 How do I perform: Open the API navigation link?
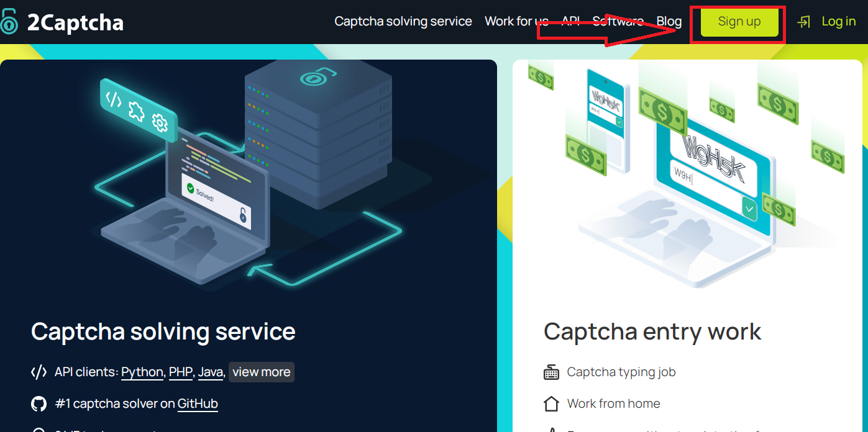coord(570,21)
